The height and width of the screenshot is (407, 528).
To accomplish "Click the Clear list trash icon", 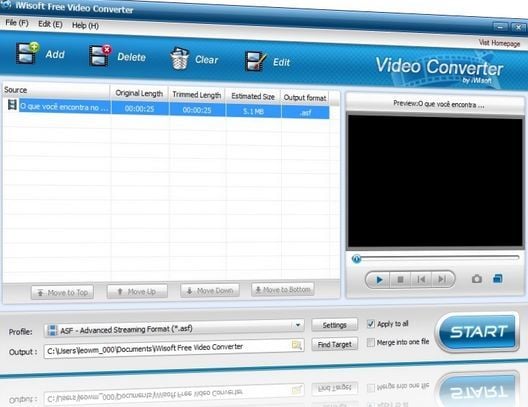I will [x=179, y=59].
